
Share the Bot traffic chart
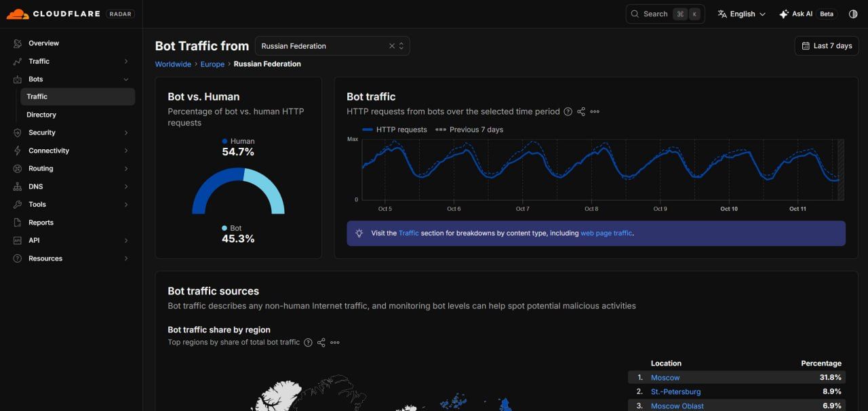tap(581, 112)
